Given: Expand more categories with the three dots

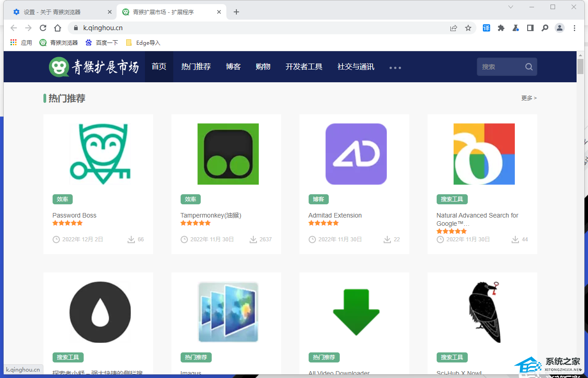Looking at the screenshot, I should 395,67.
